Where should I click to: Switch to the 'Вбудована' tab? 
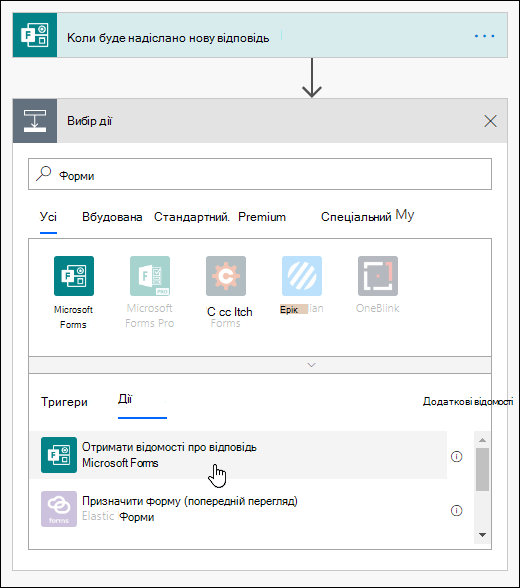coord(112,217)
